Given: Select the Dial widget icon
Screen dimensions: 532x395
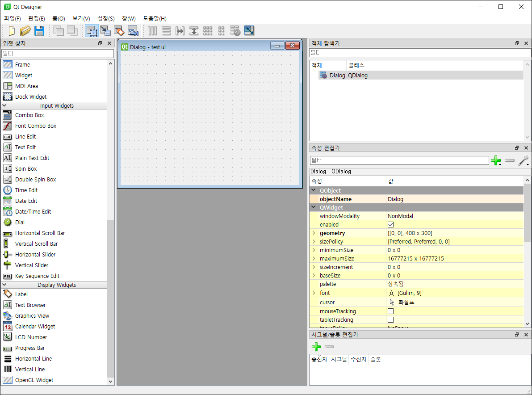Looking at the screenshot, I should click(8, 222).
